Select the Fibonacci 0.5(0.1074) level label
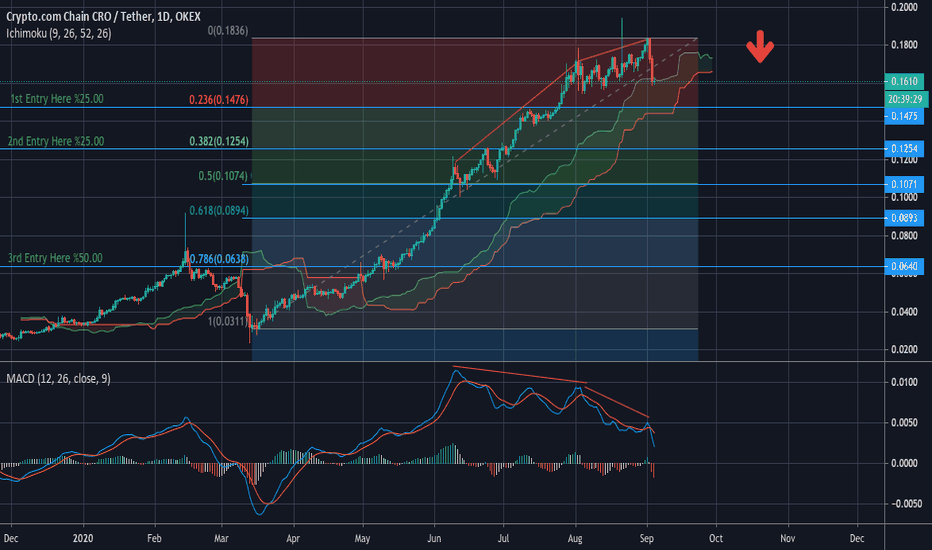This screenshot has width=932, height=550. (x=223, y=176)
